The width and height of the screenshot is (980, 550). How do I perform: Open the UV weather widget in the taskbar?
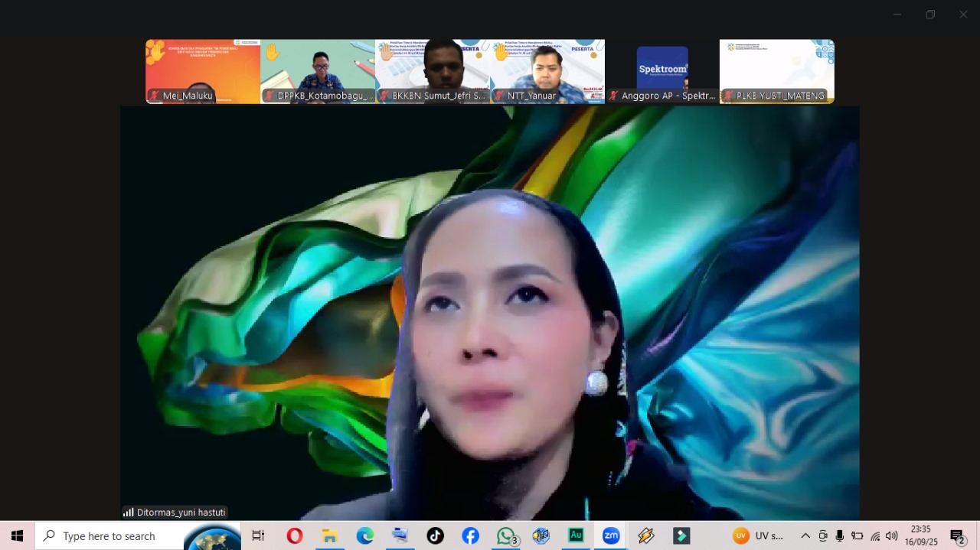pos(758,536)
